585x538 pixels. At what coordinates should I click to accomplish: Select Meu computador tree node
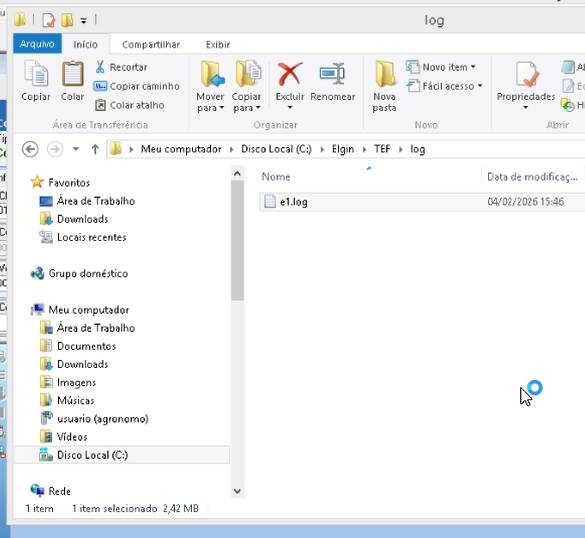pyautogui.click(x=89, y=310)
